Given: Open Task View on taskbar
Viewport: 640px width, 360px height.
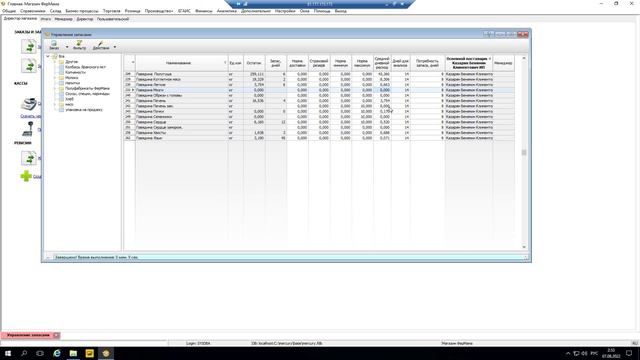Looking at the screenshot, I should (40, 353).
